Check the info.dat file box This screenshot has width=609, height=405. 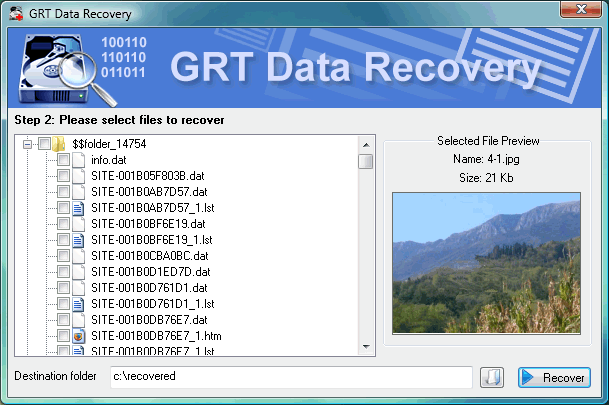point(63,160)
